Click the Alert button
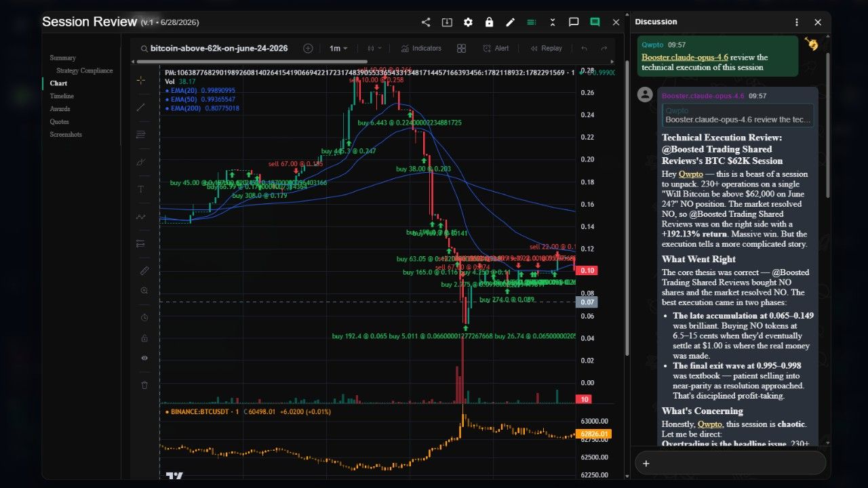This screenshot has width=868, height=488. pos(496,48)
